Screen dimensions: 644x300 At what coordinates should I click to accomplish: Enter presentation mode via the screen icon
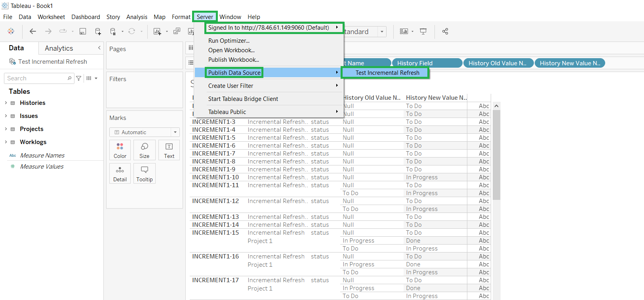423,31
